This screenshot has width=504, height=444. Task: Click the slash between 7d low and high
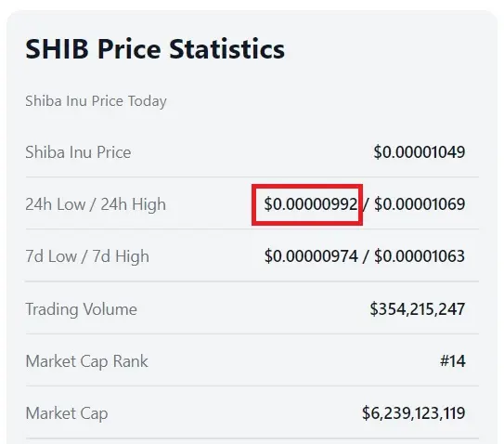click(x=366, y=256)
